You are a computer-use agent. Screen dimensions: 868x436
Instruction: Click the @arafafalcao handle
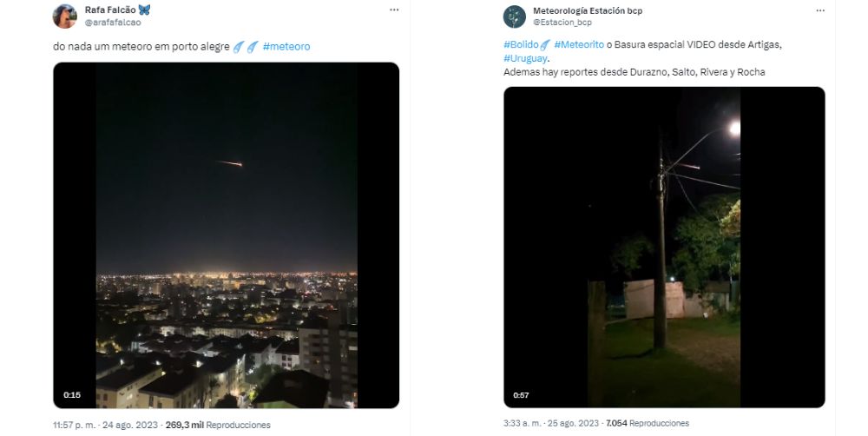tap(112, 23)
